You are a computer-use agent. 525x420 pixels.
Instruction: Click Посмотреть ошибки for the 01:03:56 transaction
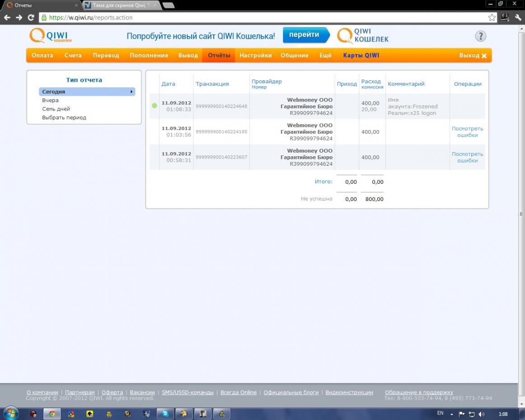coord(467,132)
